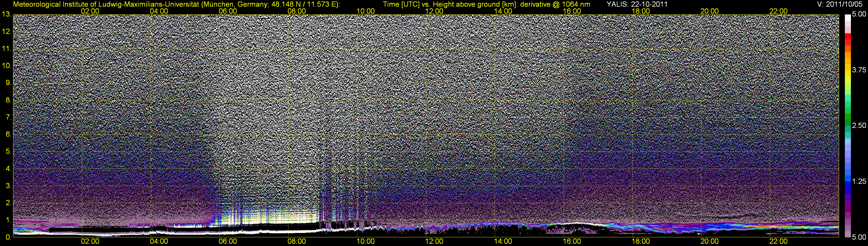Click the 1 km height axis label
Viewport: 868px width, 246px height.
(8, 220)
